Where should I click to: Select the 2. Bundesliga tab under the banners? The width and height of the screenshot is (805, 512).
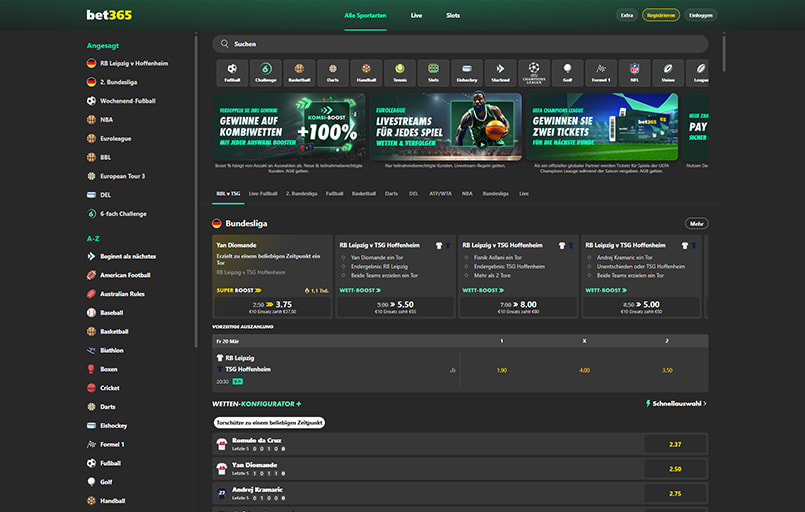[x=301, y=194]
